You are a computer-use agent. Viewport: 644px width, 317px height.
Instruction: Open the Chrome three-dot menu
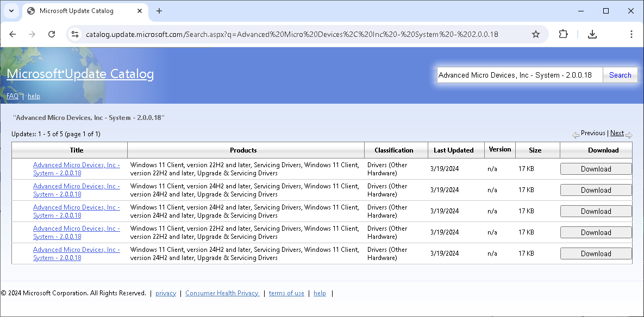coord(632,34)
